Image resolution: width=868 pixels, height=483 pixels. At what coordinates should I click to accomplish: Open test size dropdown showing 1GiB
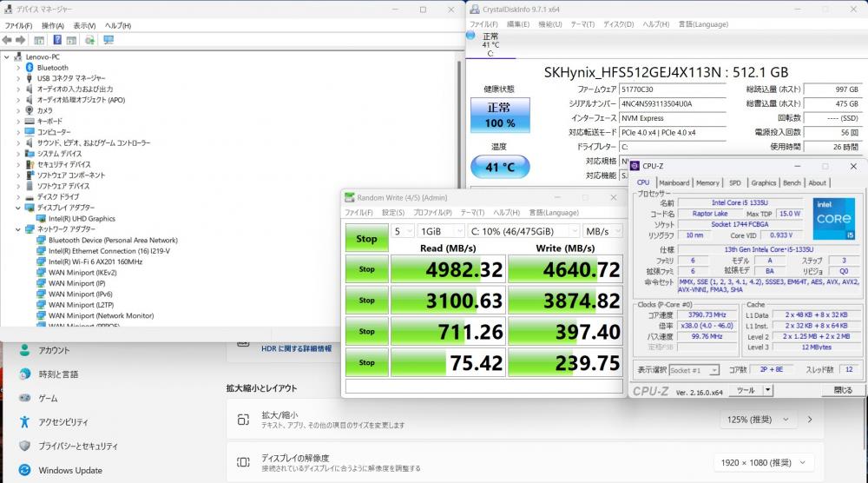(441, 231)
